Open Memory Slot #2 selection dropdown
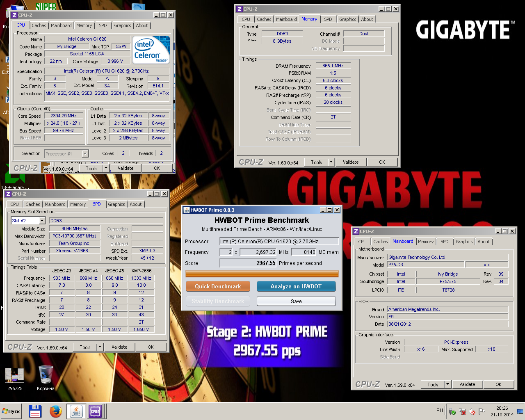Screen dimensions: 525x420 pos(42,221)
